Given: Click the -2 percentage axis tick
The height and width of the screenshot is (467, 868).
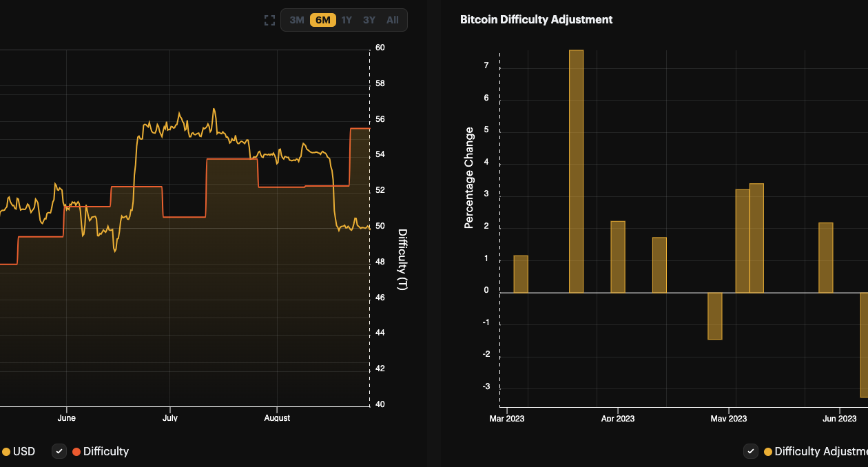Looking at the screenshot, I should (x=485, y=355).
